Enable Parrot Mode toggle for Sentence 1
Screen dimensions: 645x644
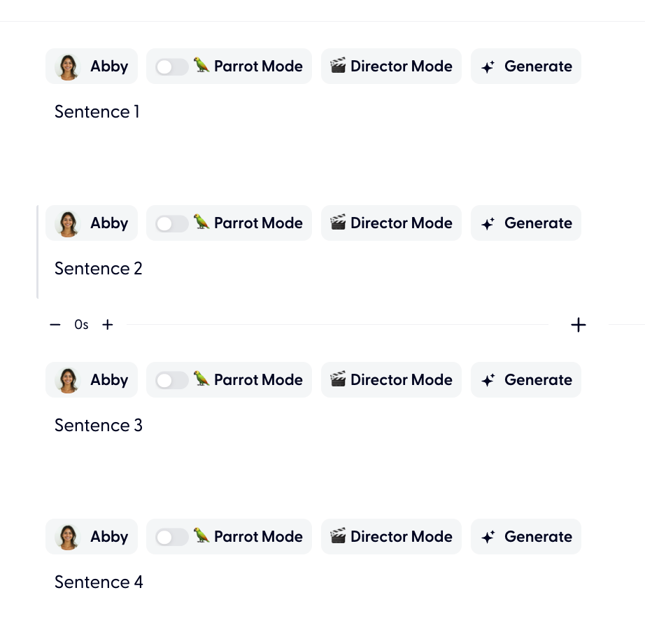[x=172, y=66]
